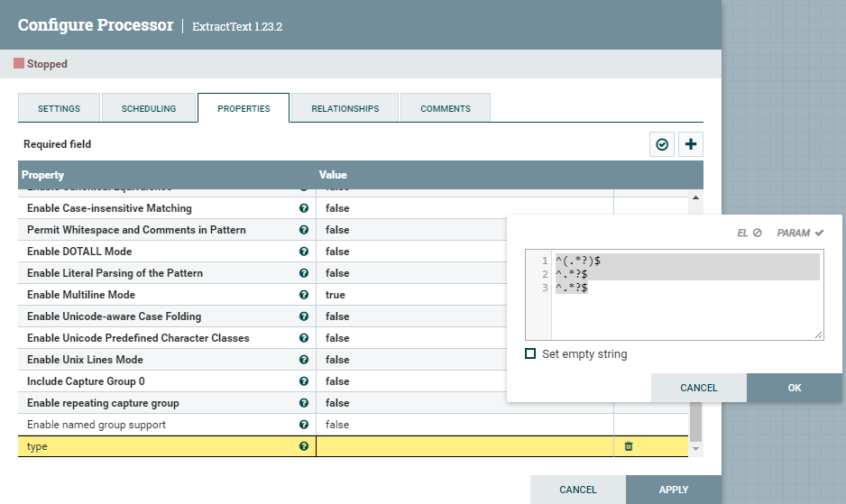Select the Properties tab
Viewport: 846px width, 504px height.
point(244,108)
